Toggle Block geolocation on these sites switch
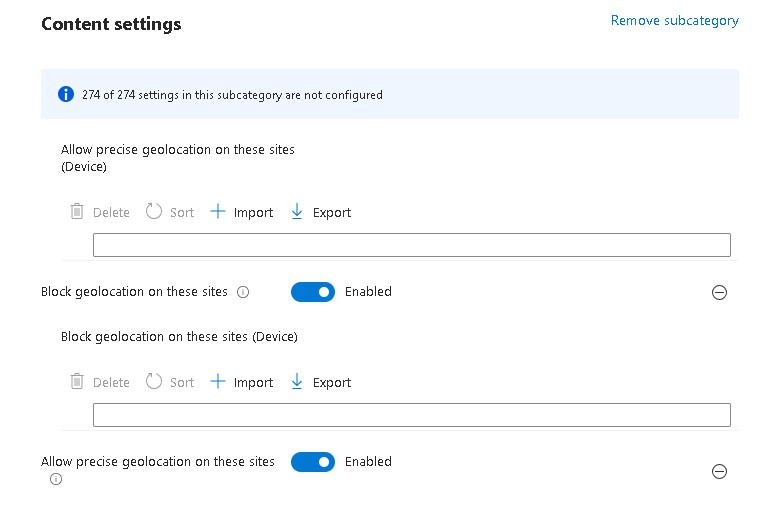The height and width of the screenshot is (515, 772). (x=313, y=292)
